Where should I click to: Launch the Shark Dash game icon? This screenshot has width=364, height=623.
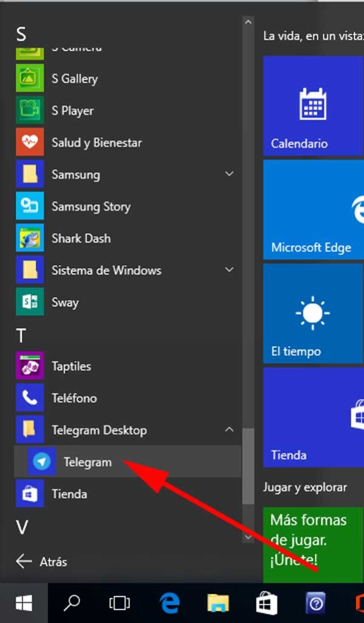click(x=30, y=238)
